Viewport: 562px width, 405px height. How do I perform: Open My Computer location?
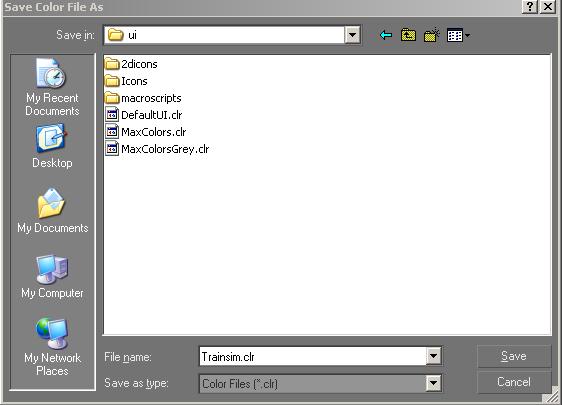[x=52, y=276]
